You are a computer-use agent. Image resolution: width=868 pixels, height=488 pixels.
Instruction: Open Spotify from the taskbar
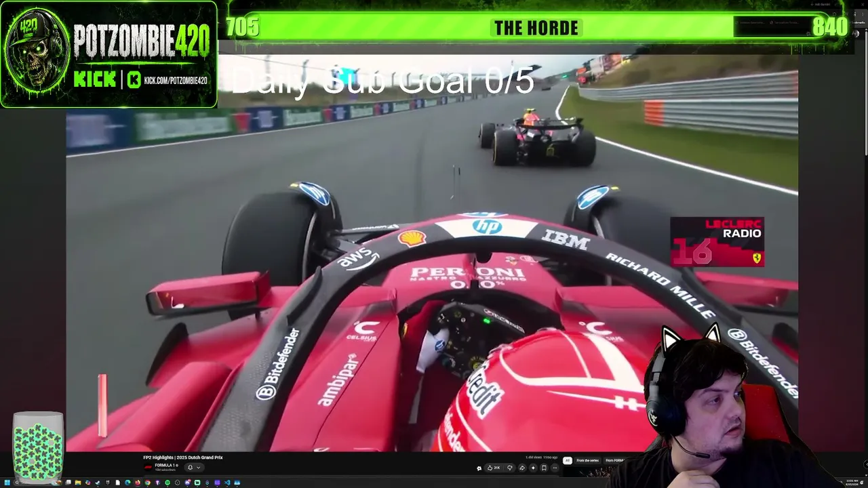point(167,483)
